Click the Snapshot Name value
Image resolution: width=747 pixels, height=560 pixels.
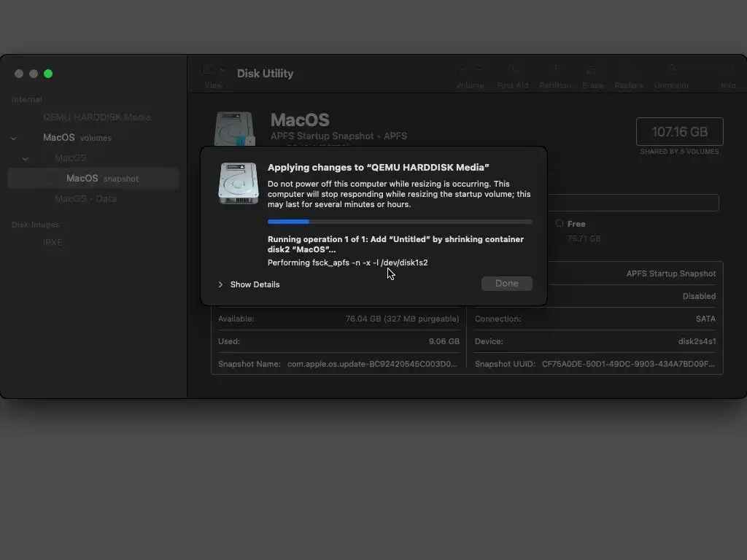tap(372, 364)
